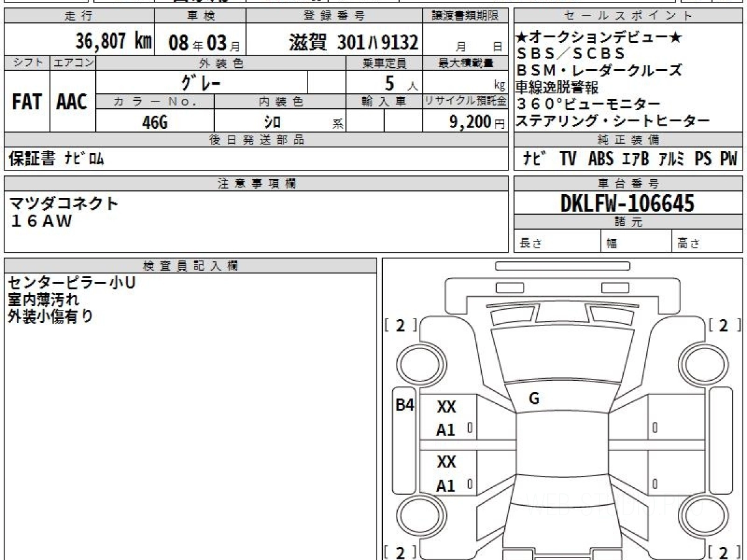Click the 高さ dimension cell
747x560 pixels.
tap(708, 242)
